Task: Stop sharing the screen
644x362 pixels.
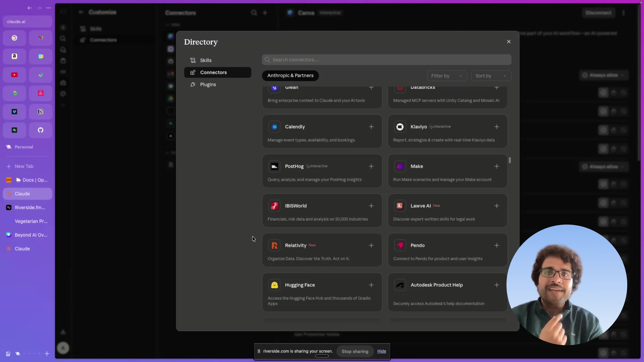Action: click(355, 351)
